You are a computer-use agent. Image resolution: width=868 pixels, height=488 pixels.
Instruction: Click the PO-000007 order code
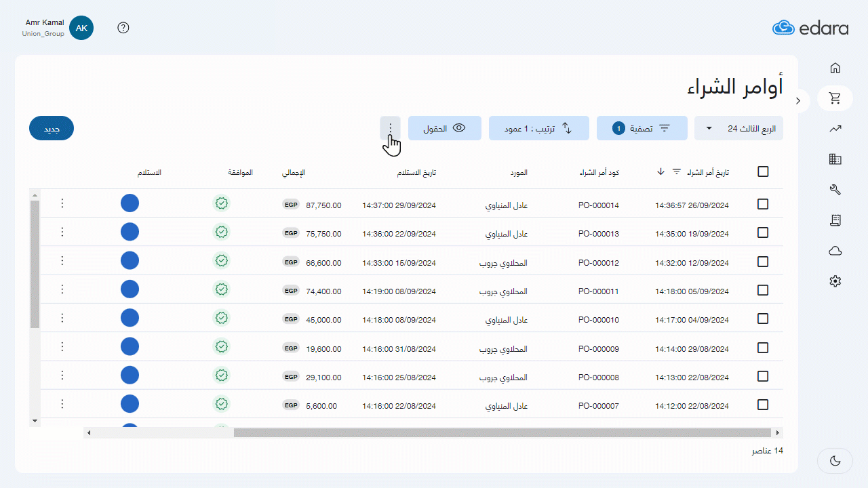[x=599, y=406]
